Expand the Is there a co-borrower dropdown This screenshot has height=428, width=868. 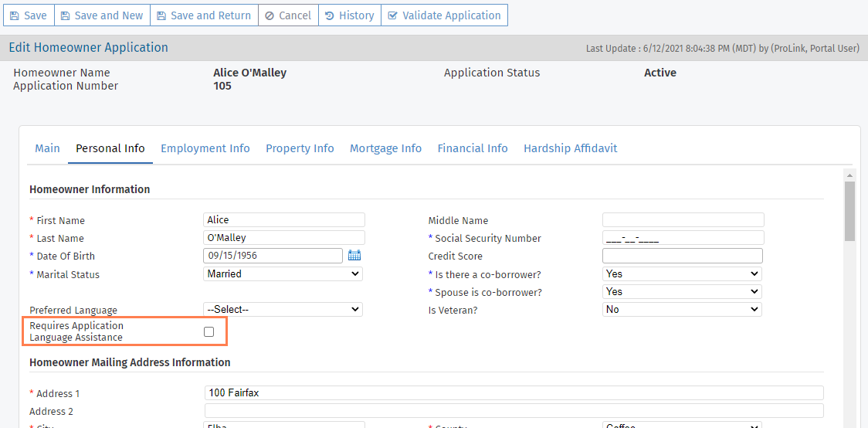[681, 273]
